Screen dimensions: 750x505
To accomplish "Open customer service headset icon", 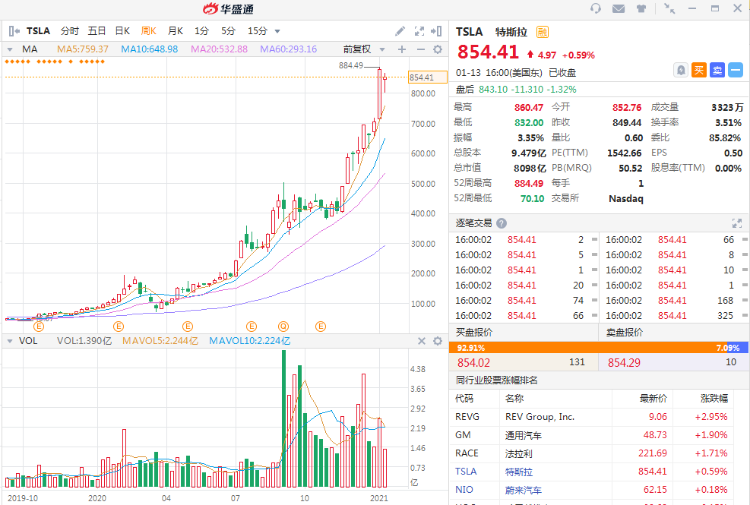I will [596, 9].
